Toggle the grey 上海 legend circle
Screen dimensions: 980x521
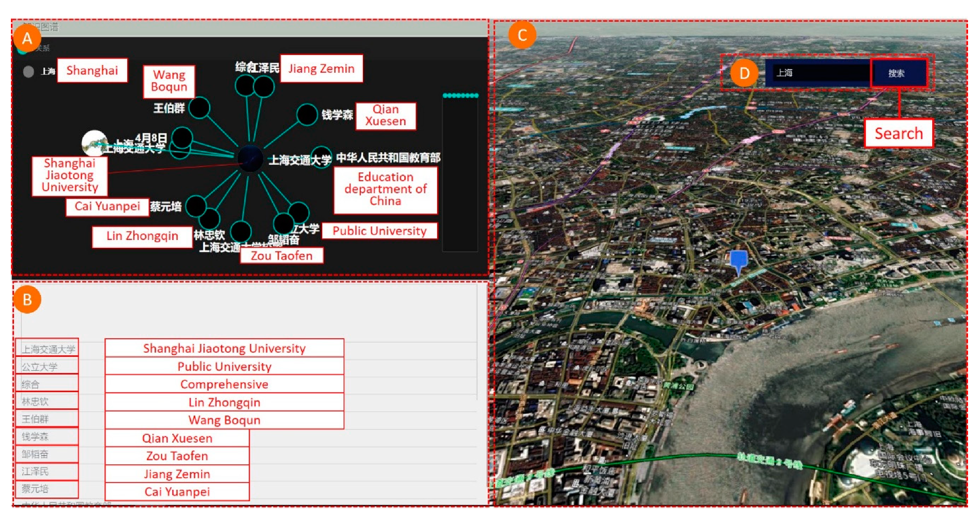[29, 72]
